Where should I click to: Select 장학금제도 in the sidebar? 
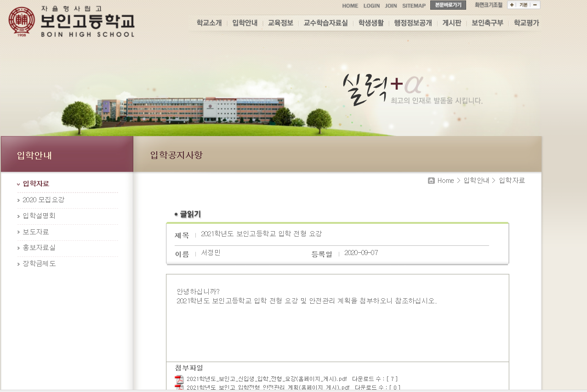tap(39, 264)
